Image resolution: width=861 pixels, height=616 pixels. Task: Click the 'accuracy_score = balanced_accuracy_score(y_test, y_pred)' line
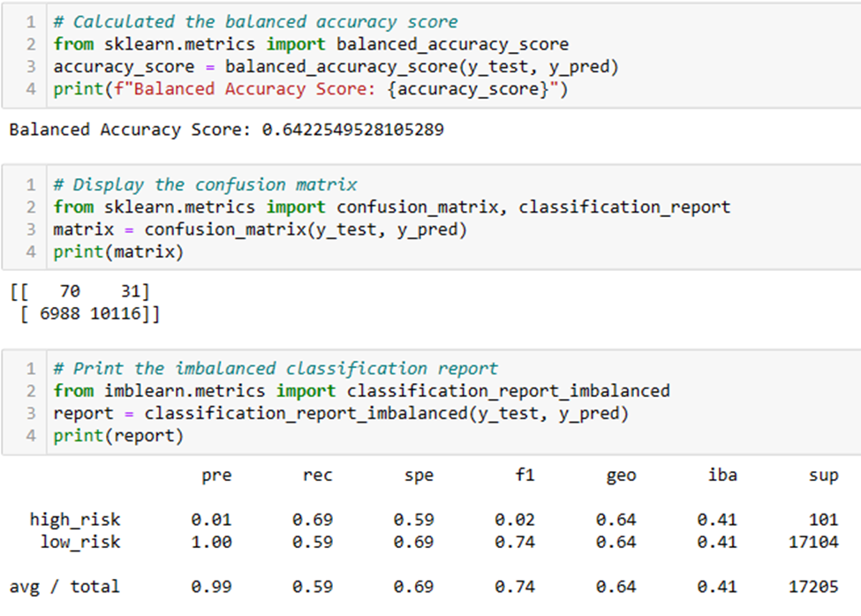(336, 67)
